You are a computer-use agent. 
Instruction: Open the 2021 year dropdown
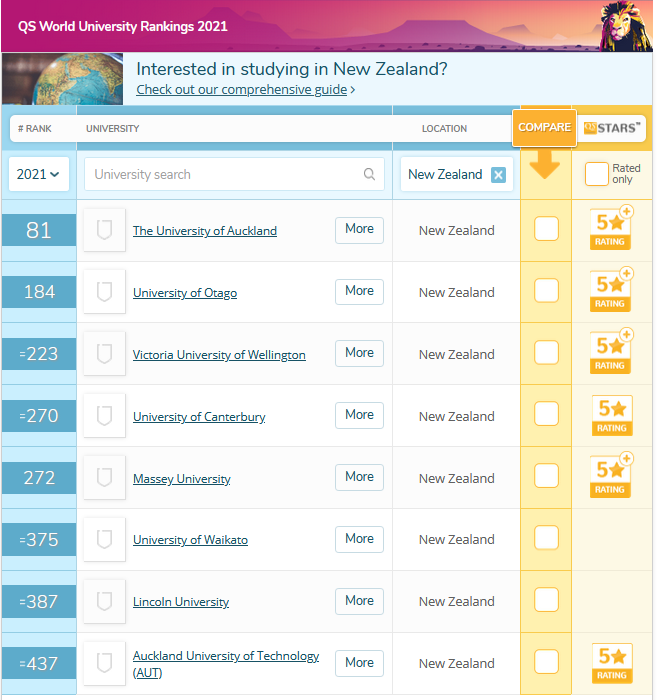pos(39,174)
